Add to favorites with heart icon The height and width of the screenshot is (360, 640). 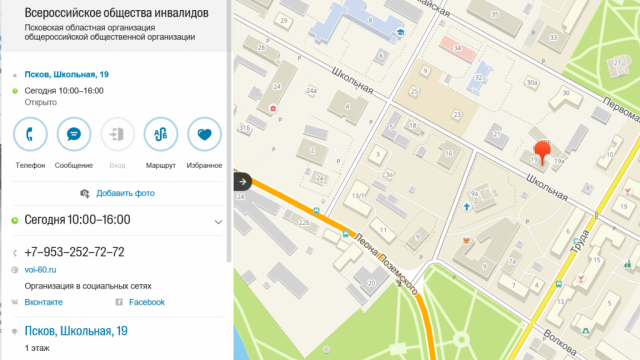[204, 134]
